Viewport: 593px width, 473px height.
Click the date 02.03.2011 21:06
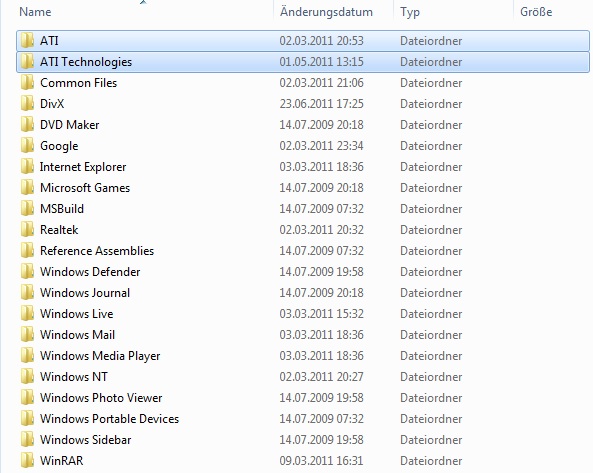[321, 83]
